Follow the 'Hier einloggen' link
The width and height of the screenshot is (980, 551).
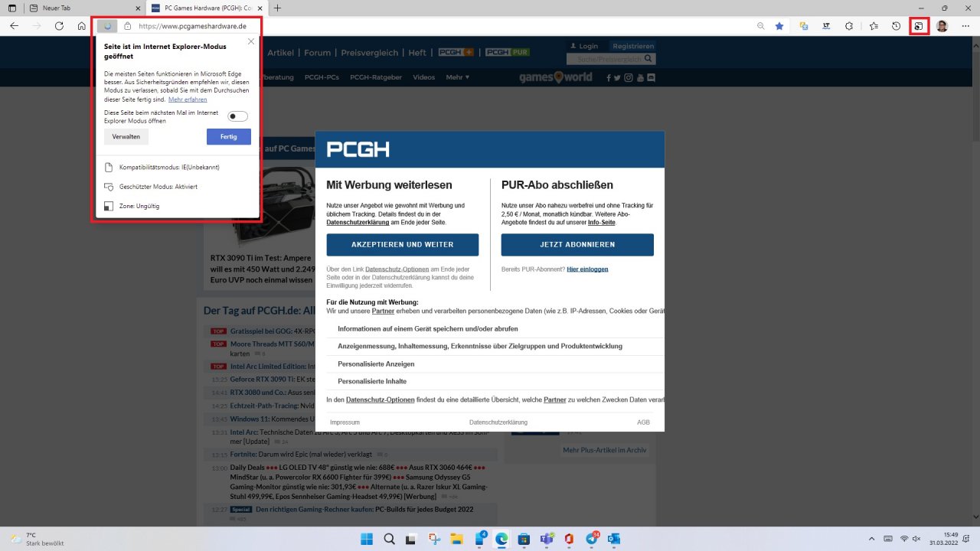coord(588,269)
